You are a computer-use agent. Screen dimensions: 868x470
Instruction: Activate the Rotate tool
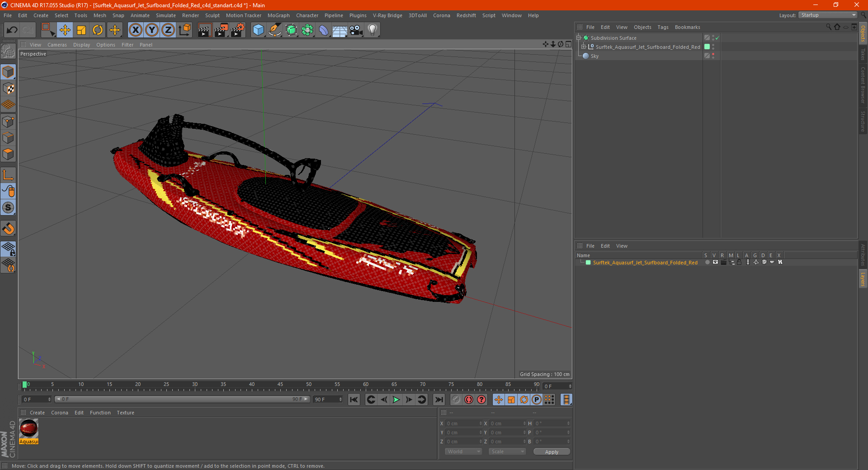click(98, 30)
